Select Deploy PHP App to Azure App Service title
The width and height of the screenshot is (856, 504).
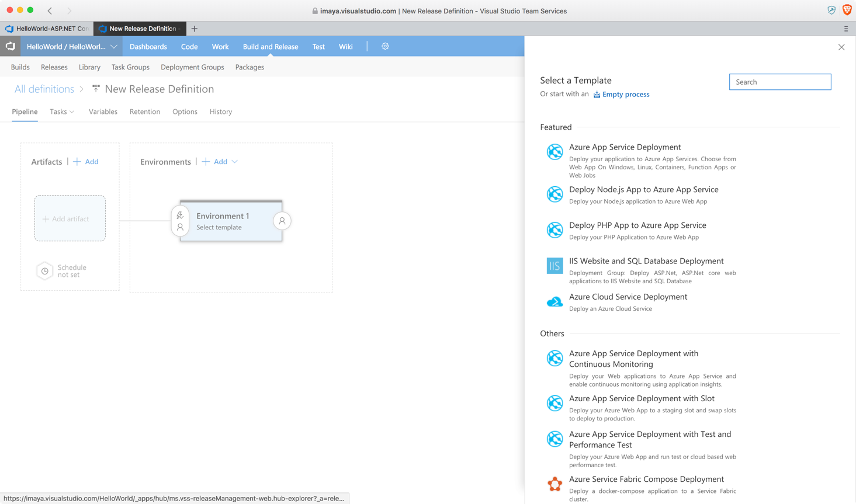pyautogui.click(x=637, y=225)
